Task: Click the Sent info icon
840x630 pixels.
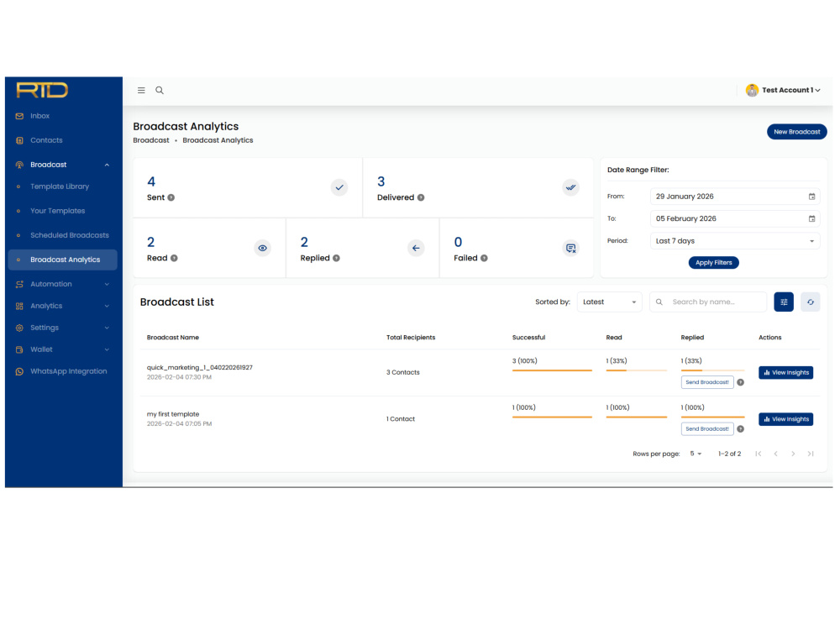Action: [171, 197]
